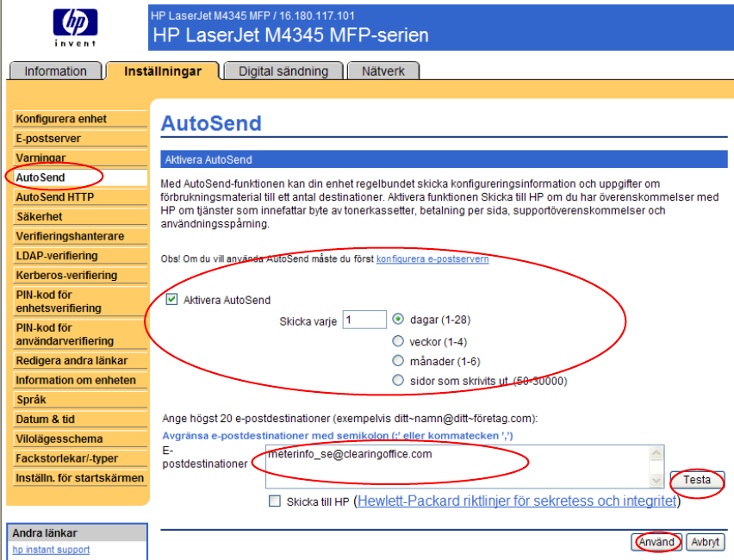Click the 16.180.117.101 device address text

pyautogui.click(x=317, y=16)
